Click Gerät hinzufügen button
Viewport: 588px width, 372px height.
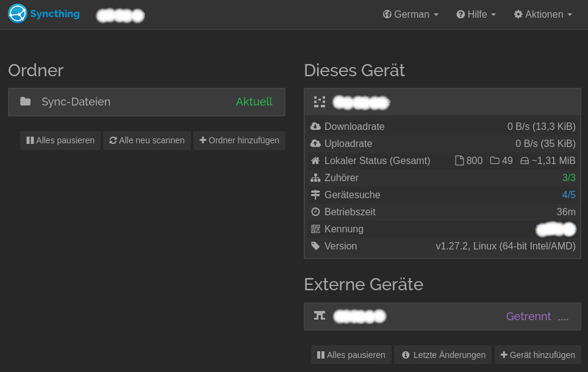pyautogui.click(x=537, y=355)
